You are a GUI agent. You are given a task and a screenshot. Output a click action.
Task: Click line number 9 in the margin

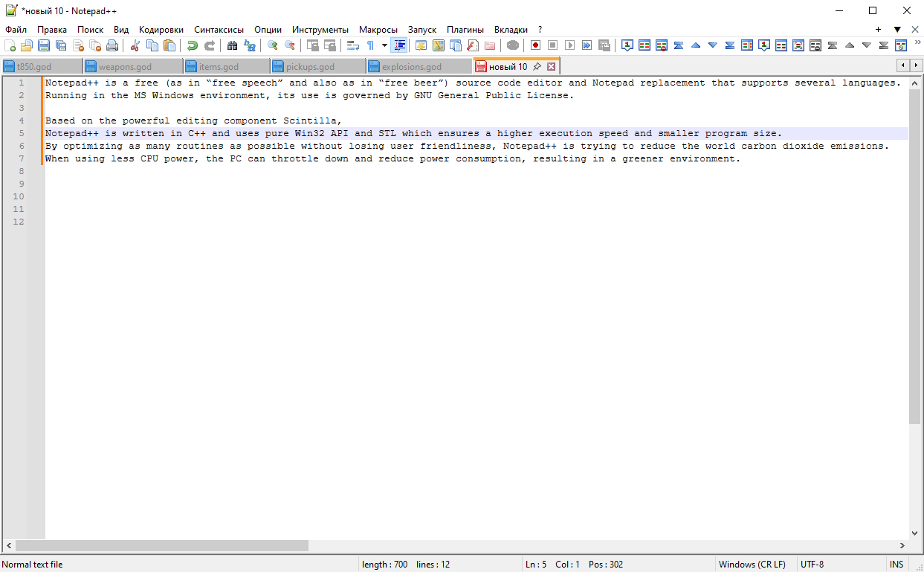(x=20, y=184)
